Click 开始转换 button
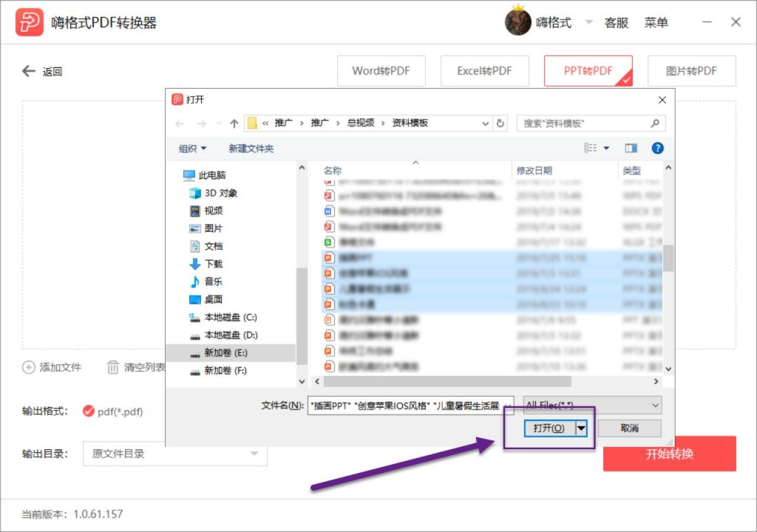Viewport: 757px width, 532px height. coord(669,454)
